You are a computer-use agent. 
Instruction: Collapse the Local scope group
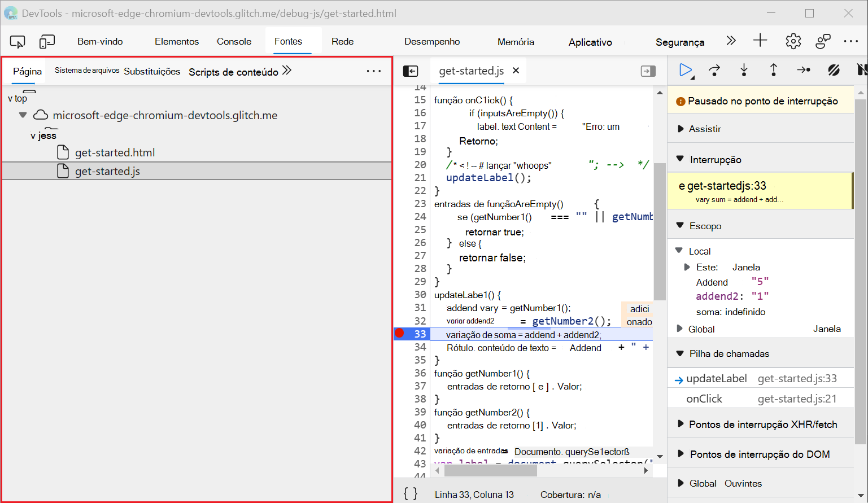679,251
